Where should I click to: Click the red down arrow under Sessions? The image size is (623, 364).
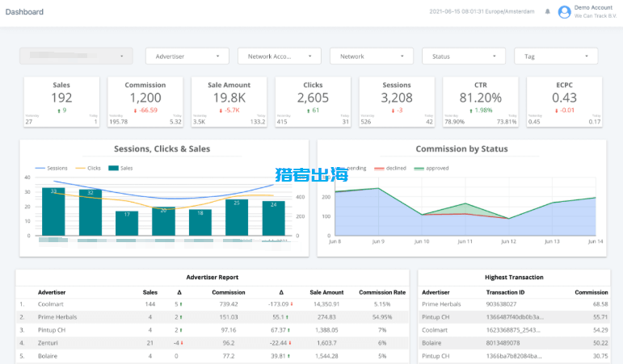389,111
